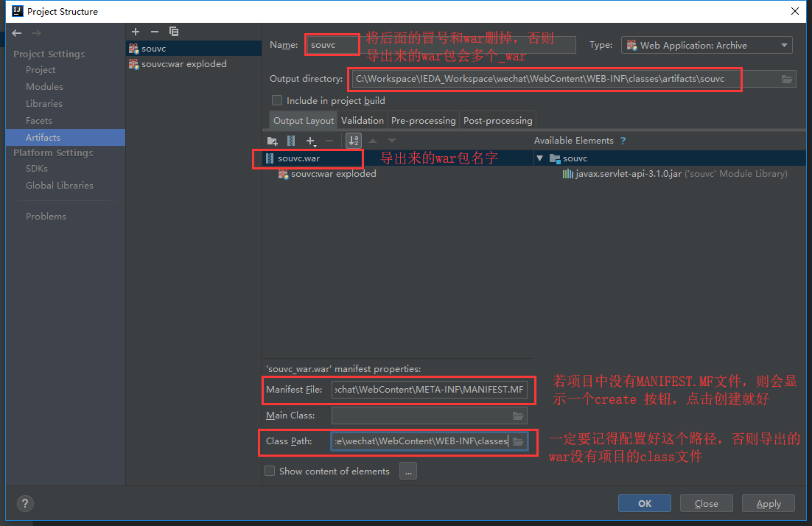Image resolution: width=812 pixels, height=526 pixels.
Task: Open the help question mark button
Action: (x=25, y=503)
